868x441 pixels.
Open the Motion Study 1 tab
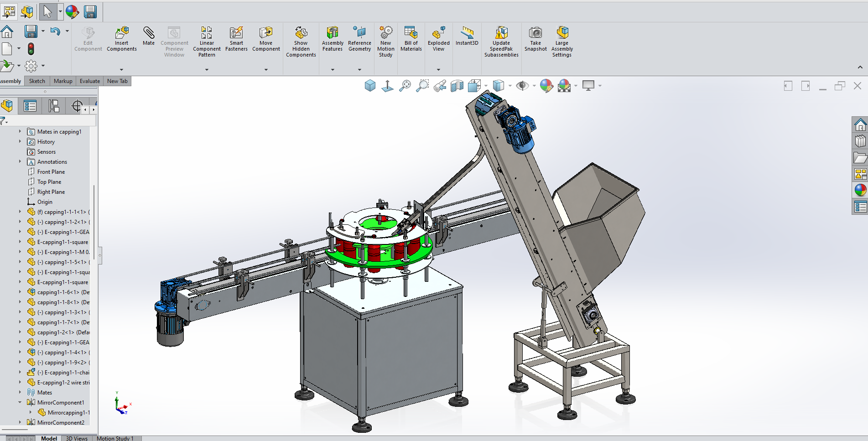(115, 438)
